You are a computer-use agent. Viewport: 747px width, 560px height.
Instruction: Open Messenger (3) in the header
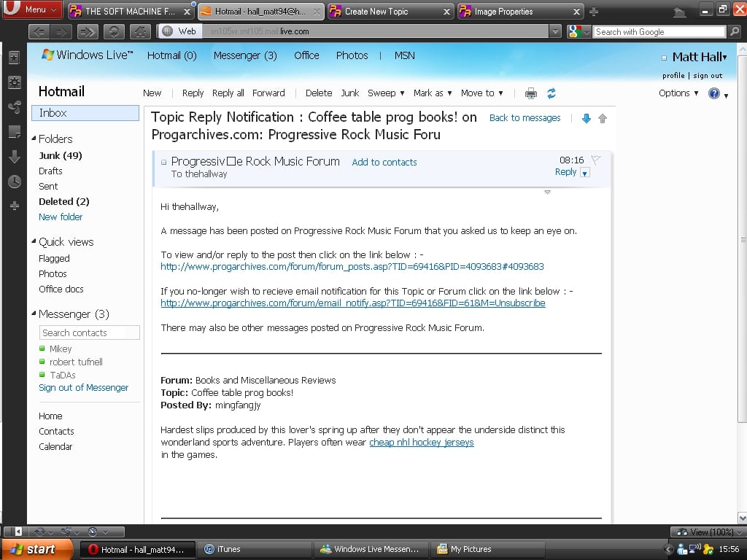(x=245, y=55)
